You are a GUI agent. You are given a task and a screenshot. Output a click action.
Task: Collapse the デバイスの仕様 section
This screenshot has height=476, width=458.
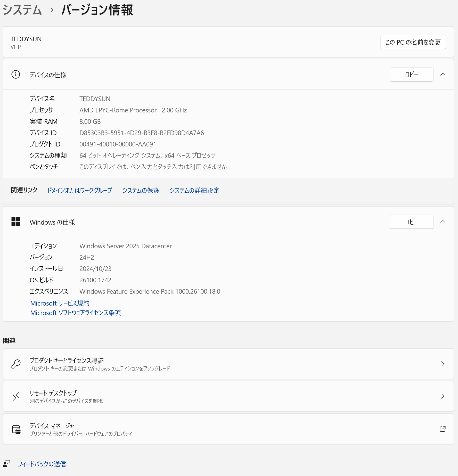(443, 75)
